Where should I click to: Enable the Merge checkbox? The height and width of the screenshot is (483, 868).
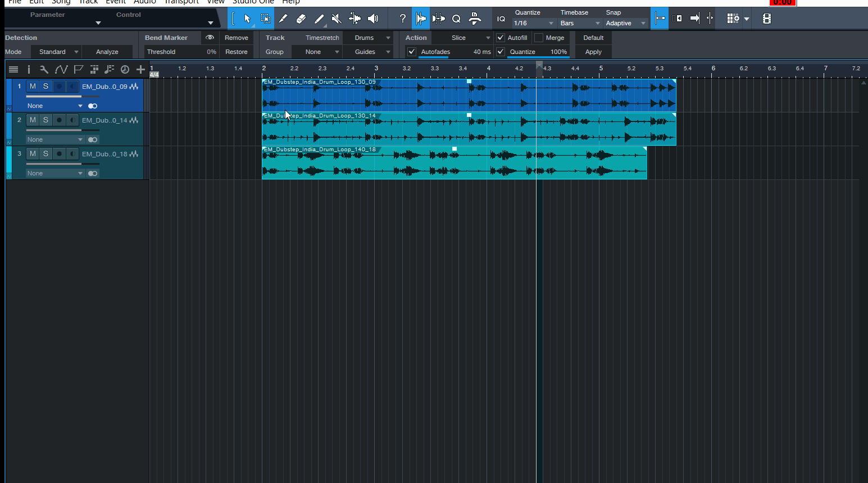[x=539, y=38]
